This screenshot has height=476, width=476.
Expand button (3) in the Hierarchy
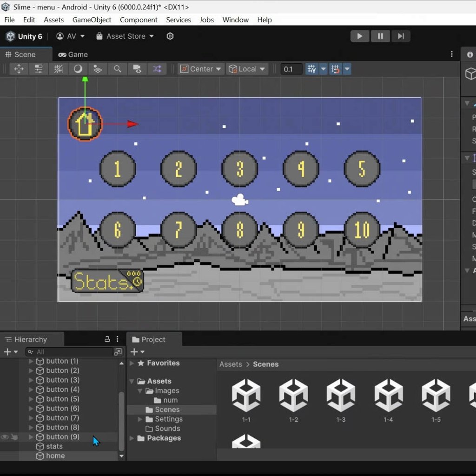tap(31, 380)
